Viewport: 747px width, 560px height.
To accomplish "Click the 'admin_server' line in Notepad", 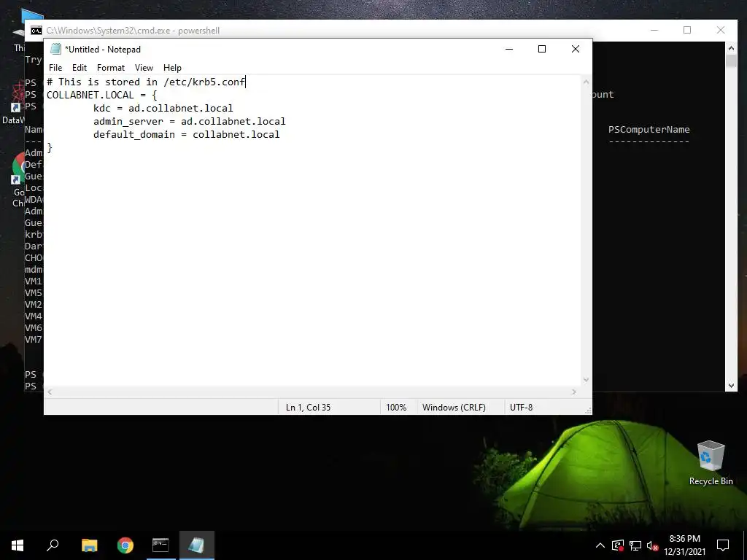I will pyautogui.click(x=190, y=122).
